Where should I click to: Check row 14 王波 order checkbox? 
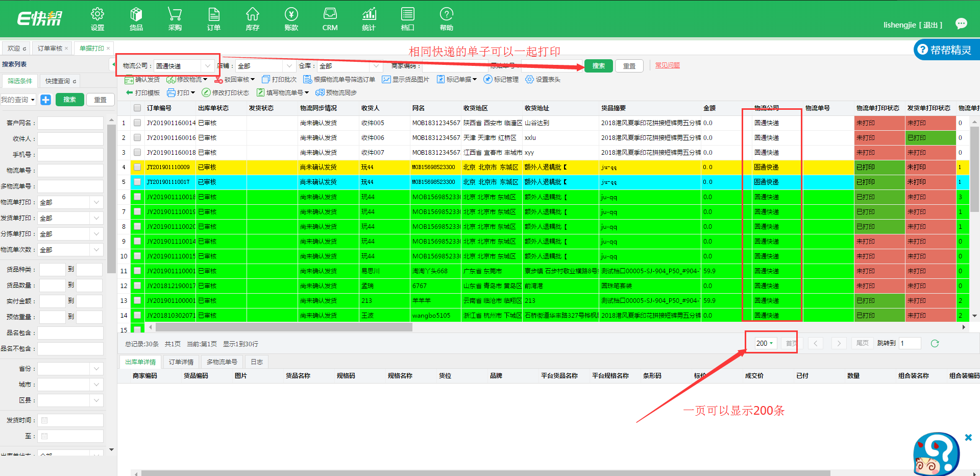[137, 315]
